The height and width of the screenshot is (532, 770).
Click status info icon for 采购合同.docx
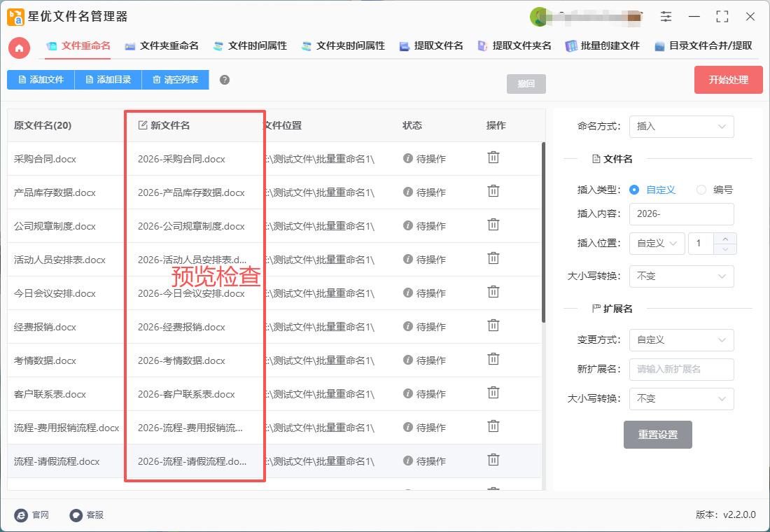point(407,158)
